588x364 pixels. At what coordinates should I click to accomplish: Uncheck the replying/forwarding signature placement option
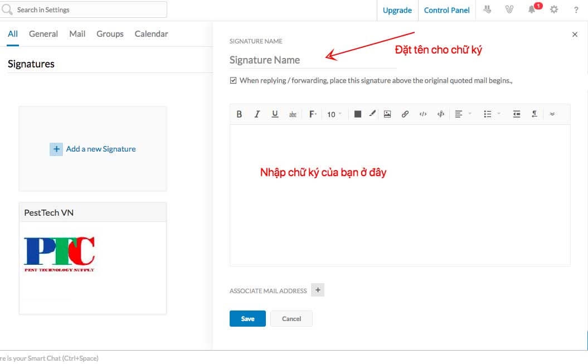click(x=234, y=80)
